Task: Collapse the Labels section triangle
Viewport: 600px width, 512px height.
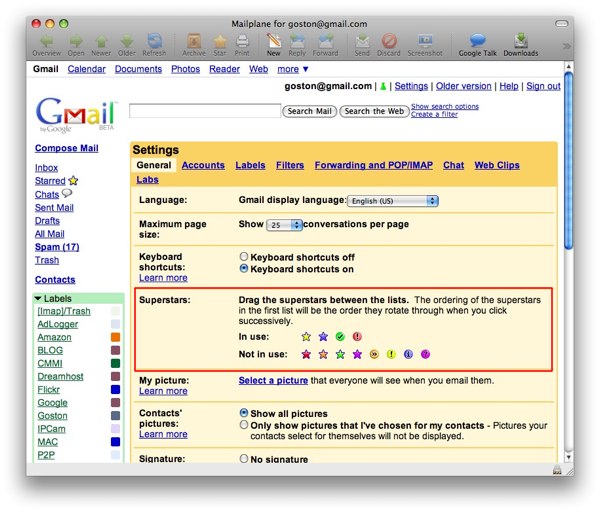Action: click(38, 298)
